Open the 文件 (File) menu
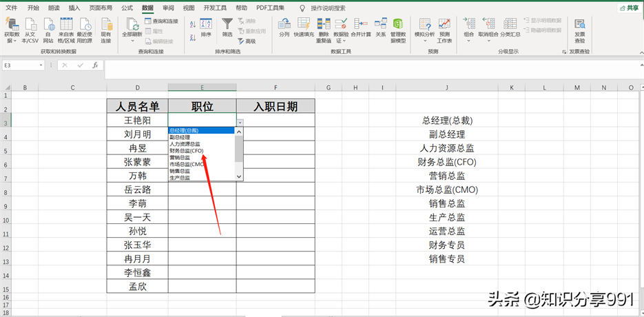This screenshot has width=644, height=317. click(12, 8)
